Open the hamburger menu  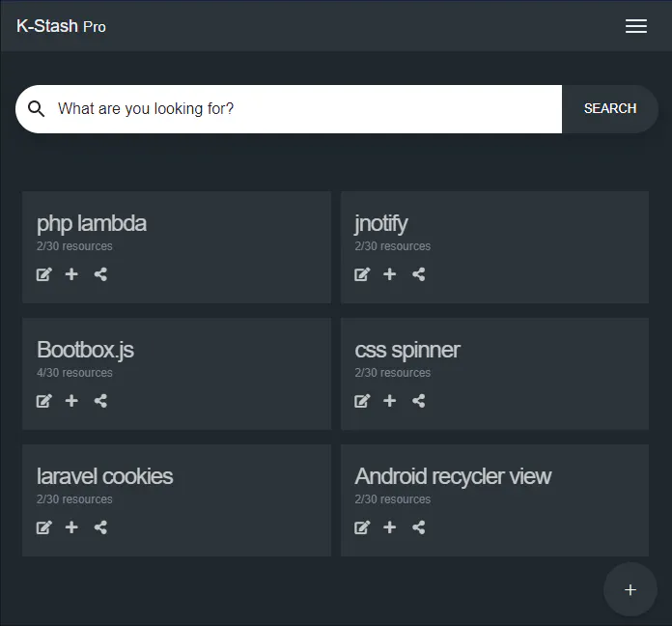click(636, 26)
